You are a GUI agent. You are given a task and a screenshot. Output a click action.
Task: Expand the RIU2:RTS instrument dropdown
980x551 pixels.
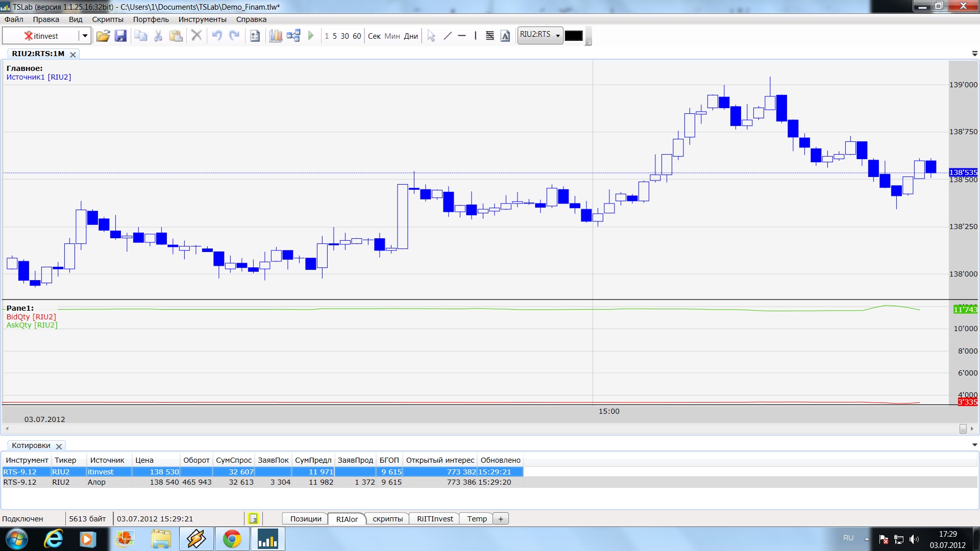point(557,36)
